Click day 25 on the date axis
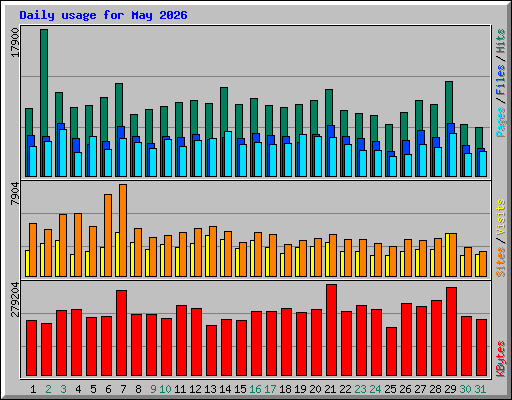 click(390, 389)
